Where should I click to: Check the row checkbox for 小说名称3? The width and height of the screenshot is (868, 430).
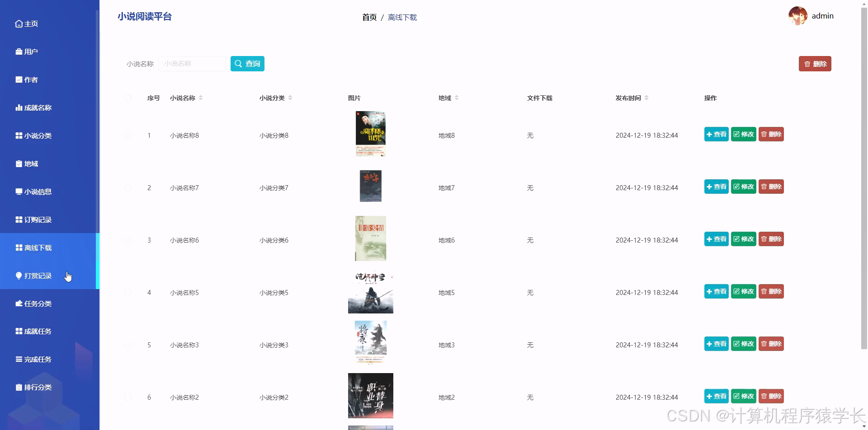click(128, 345)
